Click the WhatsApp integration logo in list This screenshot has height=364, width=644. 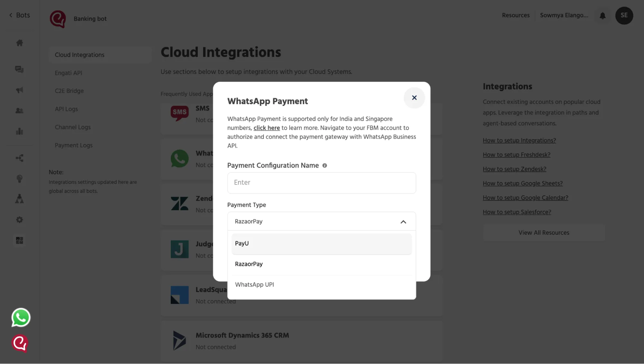180,158
